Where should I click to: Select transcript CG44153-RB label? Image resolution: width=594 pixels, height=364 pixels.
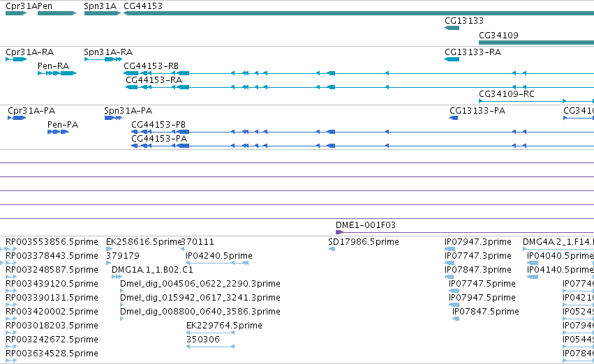coord(151,66)
